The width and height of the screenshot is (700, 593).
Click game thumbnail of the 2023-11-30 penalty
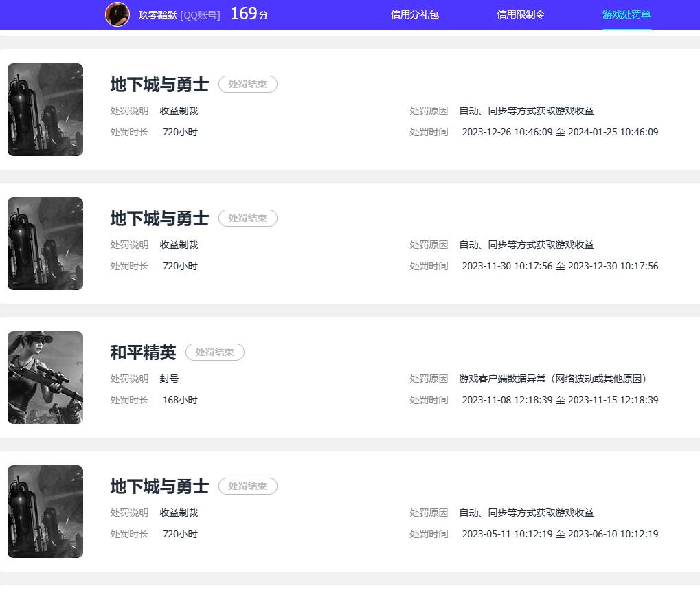(45, 244)
